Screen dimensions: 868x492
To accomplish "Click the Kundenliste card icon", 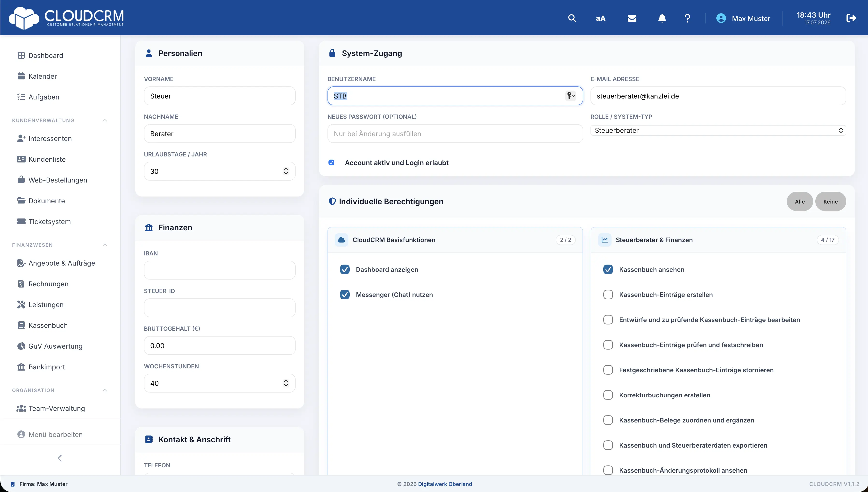I will (21, 159).
